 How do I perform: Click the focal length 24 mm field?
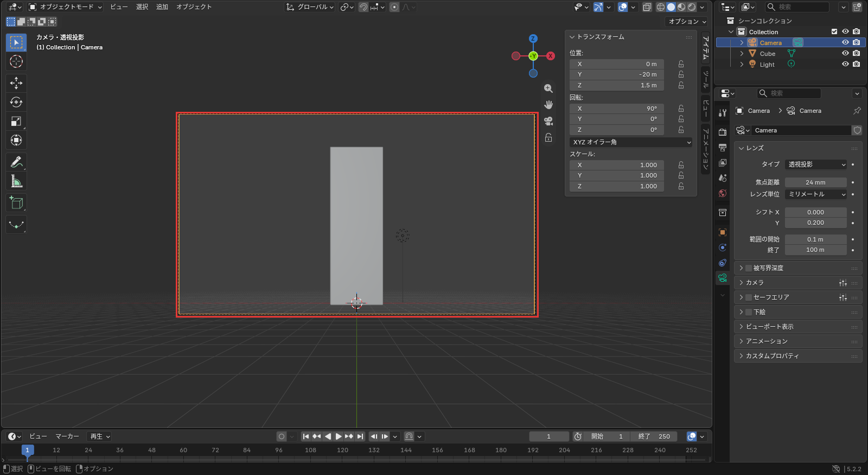(x=816, y=182)
